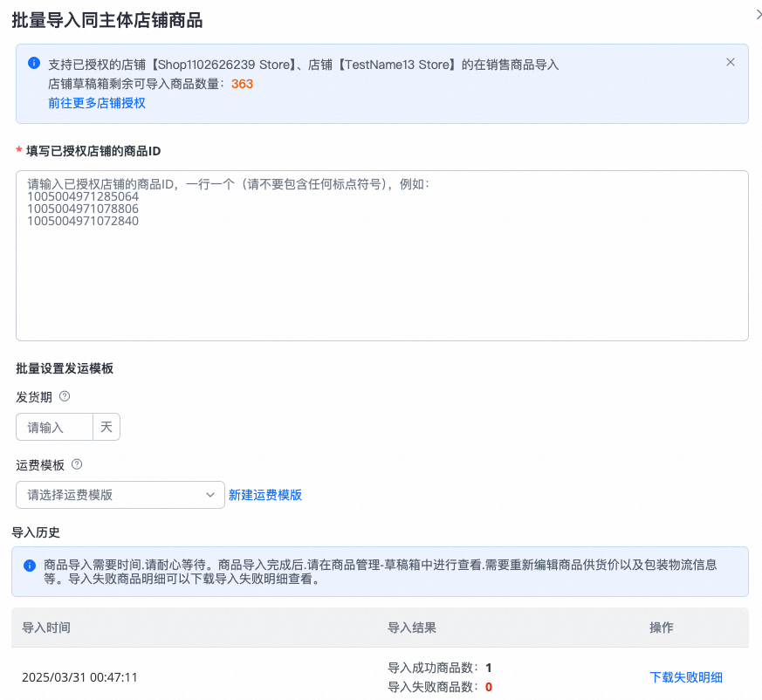This screenshot has height=700, width=762.
Task: Click the 批量导入同主体店铺商品 title
Action: pyautogui.click(x=107, y=18)
